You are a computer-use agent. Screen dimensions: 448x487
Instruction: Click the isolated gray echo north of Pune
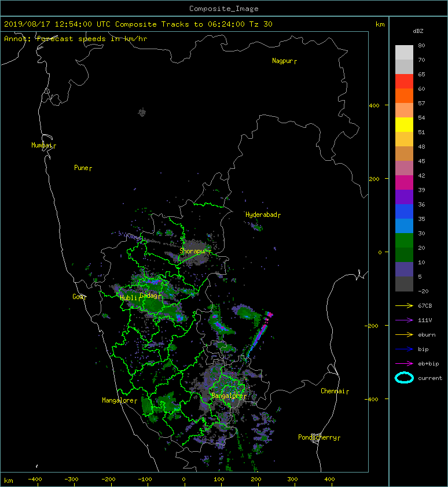coord(142,112)
